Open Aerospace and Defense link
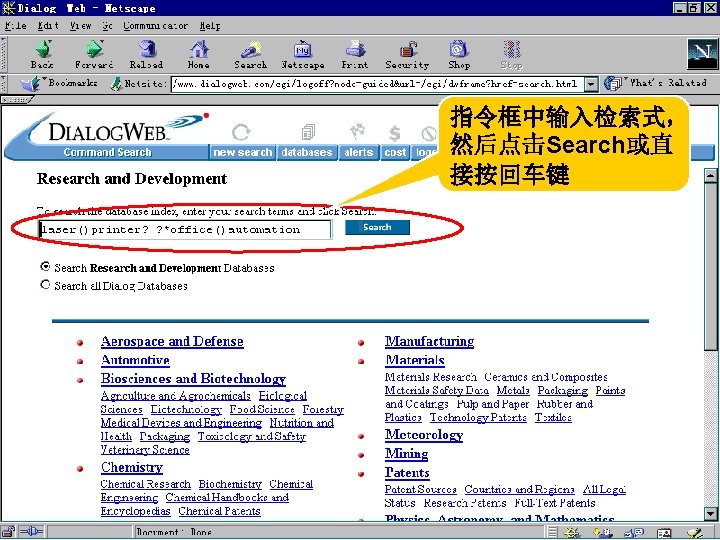Viewport: 720px width, 540px height. [x=172, y=342]
